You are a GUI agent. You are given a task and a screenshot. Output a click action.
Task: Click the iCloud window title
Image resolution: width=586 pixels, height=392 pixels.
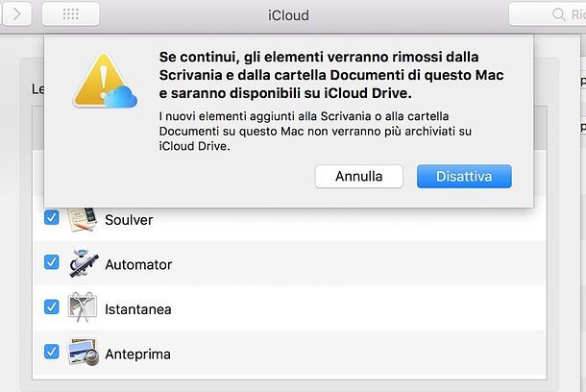(x=288, y=15)
